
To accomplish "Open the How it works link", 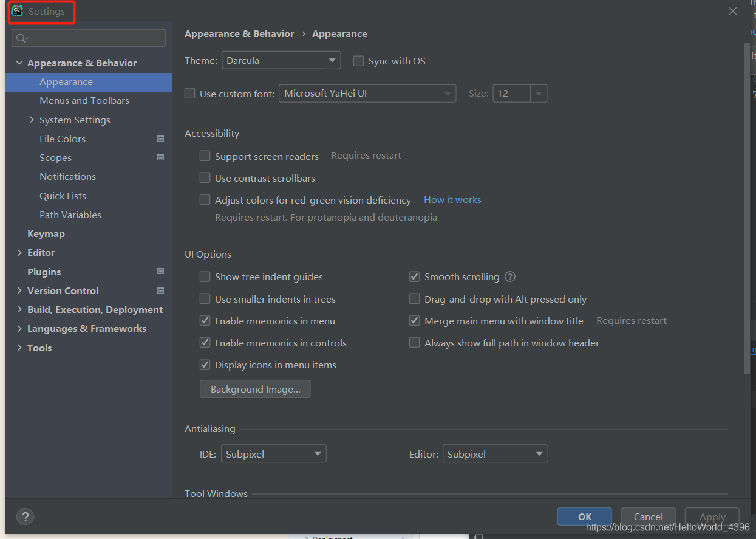I will pos(452,199).
